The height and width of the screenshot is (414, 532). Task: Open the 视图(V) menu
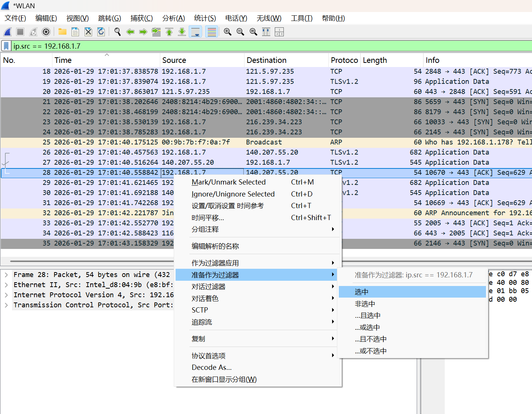pyautogui.click(x=77, y=18)
